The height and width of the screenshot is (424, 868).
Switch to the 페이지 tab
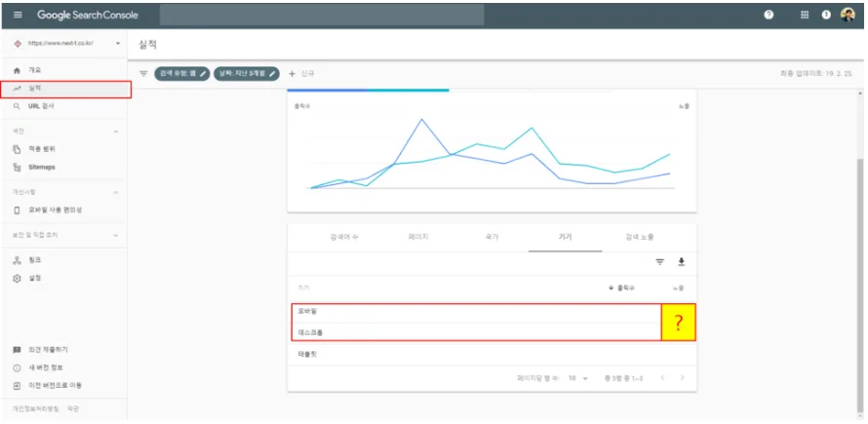coord(417,237)
